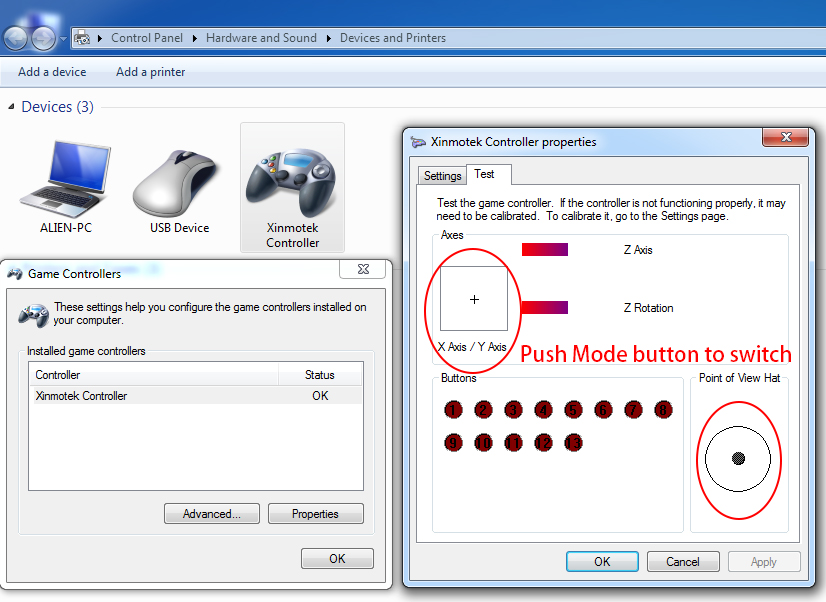The image size is (826, 602).
Task: Expand the arrow after Hardware and Sound
Action: (329, 38)
